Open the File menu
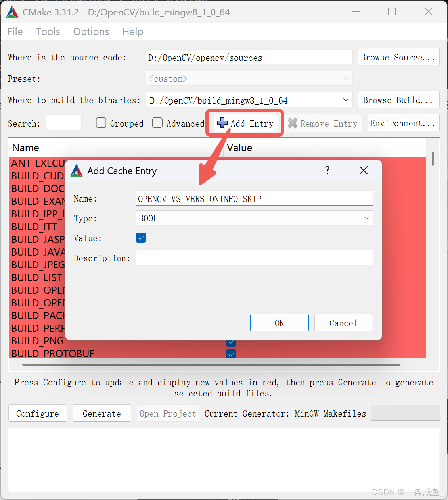This screenshot has width=448, height=500. [x=15, y=31]
